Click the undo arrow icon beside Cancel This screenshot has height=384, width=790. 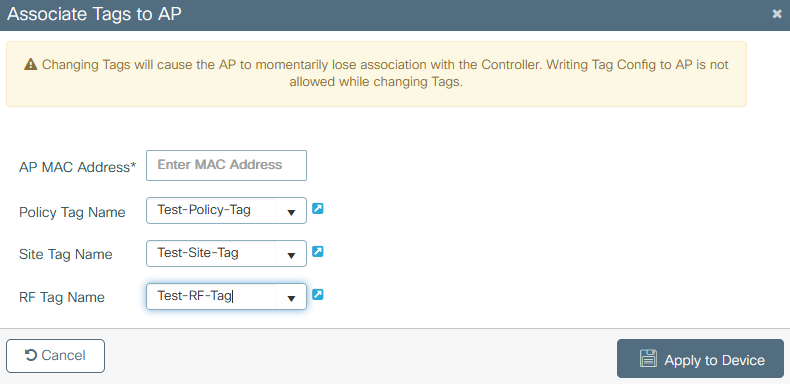click(x=31, y=356)
